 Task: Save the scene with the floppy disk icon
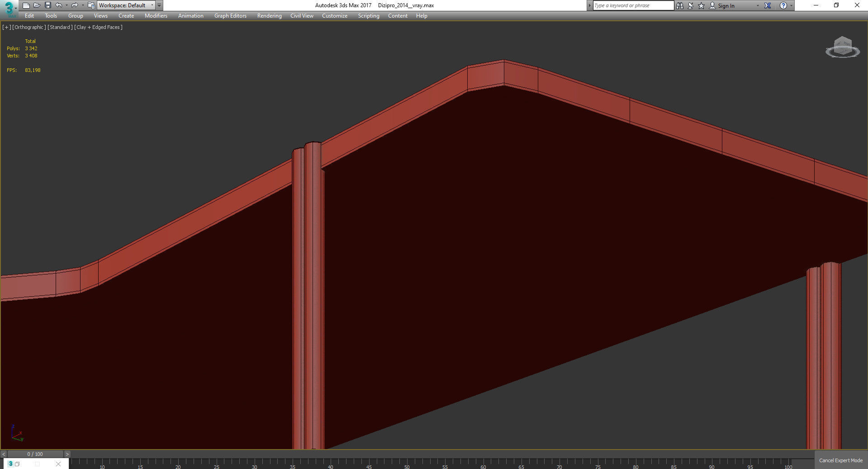48,5
